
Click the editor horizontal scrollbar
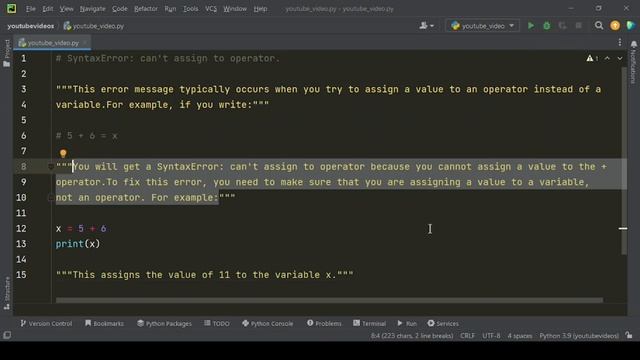click(x=329, y=300)
